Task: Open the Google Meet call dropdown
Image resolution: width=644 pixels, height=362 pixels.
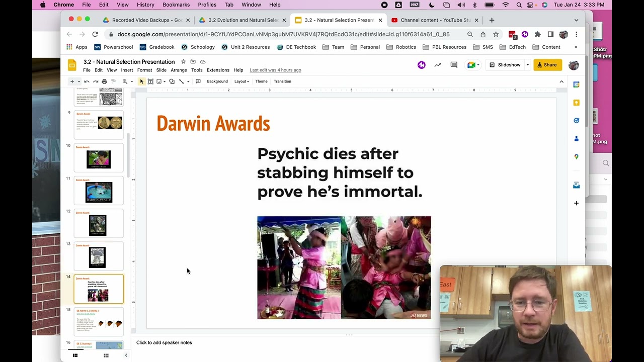Action: coord(473,65)
